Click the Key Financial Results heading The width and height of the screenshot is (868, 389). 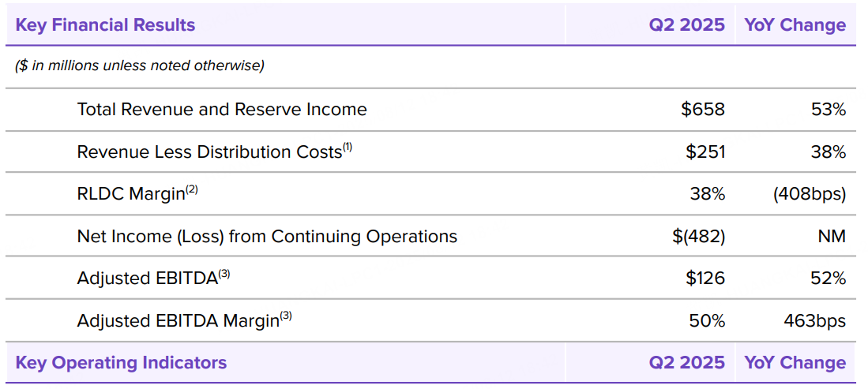(105, 25)
